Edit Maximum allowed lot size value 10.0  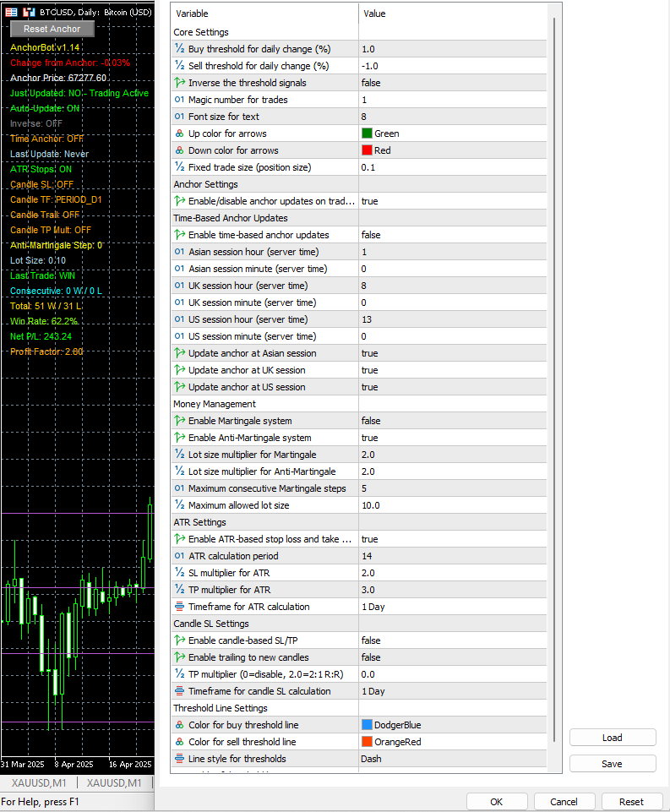click(x=453, y=505)
